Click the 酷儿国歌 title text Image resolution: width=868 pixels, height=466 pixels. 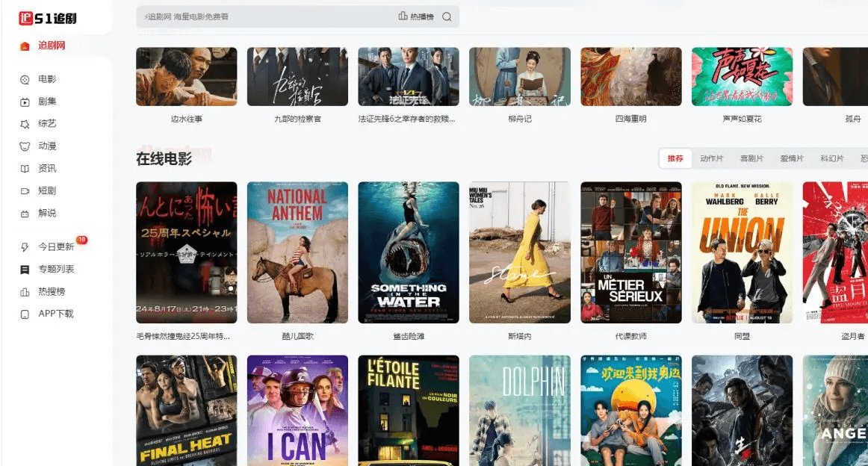tap(298, 337)
